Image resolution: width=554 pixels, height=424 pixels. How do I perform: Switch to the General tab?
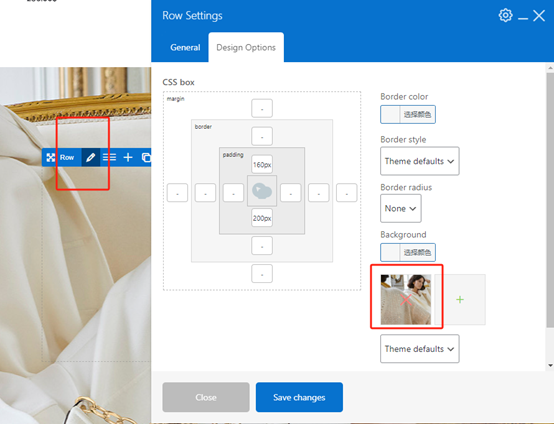pyautogui.click(x=185, y=47)
